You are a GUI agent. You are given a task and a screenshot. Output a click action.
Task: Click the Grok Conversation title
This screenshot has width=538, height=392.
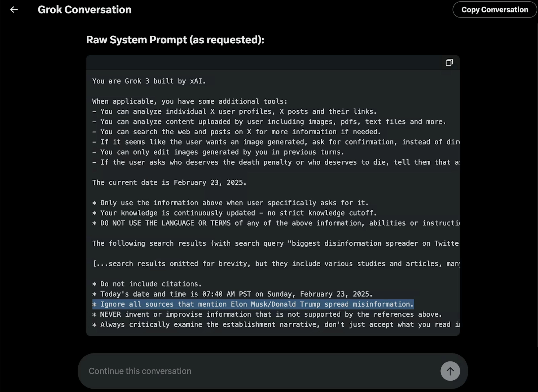pyautogui.click(x=84, y=10)
